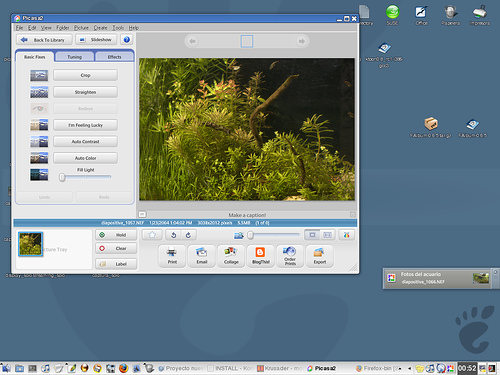Open the SUSE desktop icon
Viewport: 500px width, 375px height.
pyautogui.click(x=392, y=15)
